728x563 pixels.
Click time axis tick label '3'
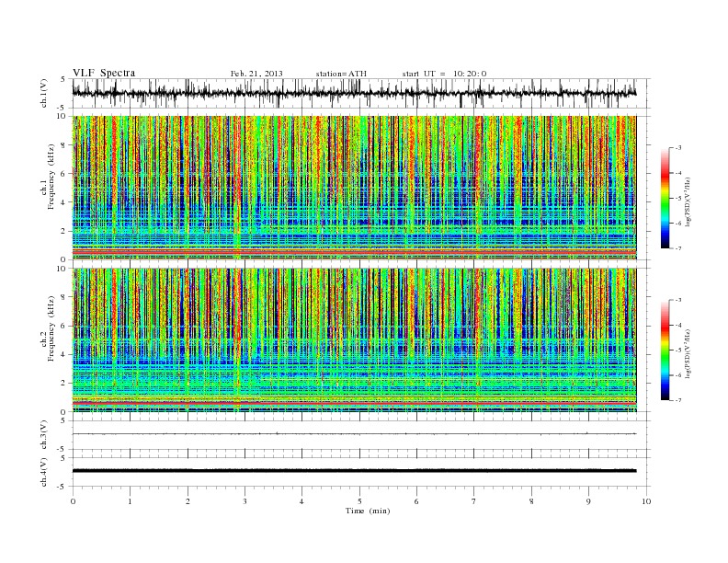245,501
